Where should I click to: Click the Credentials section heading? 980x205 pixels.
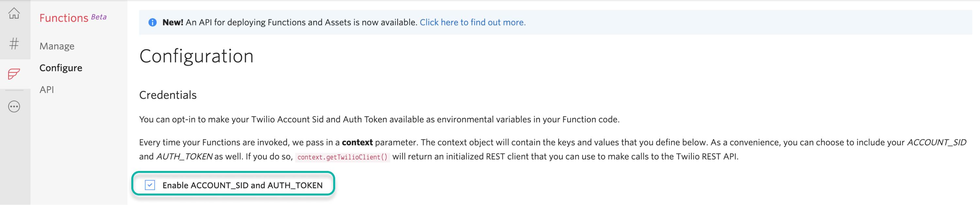pyautogui.click(x=168, y=95)
